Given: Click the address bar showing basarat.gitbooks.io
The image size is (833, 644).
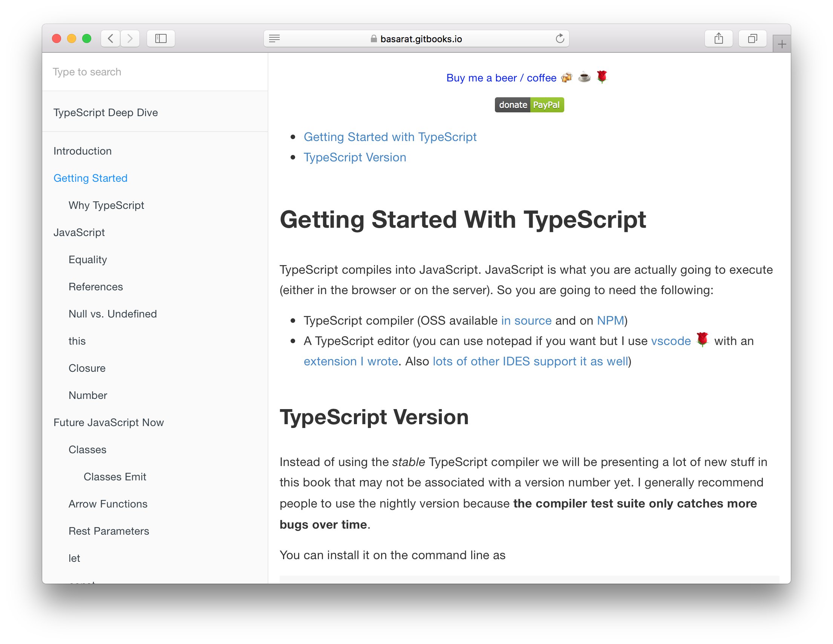Looking at the screenshot, I should click(416, 38).
